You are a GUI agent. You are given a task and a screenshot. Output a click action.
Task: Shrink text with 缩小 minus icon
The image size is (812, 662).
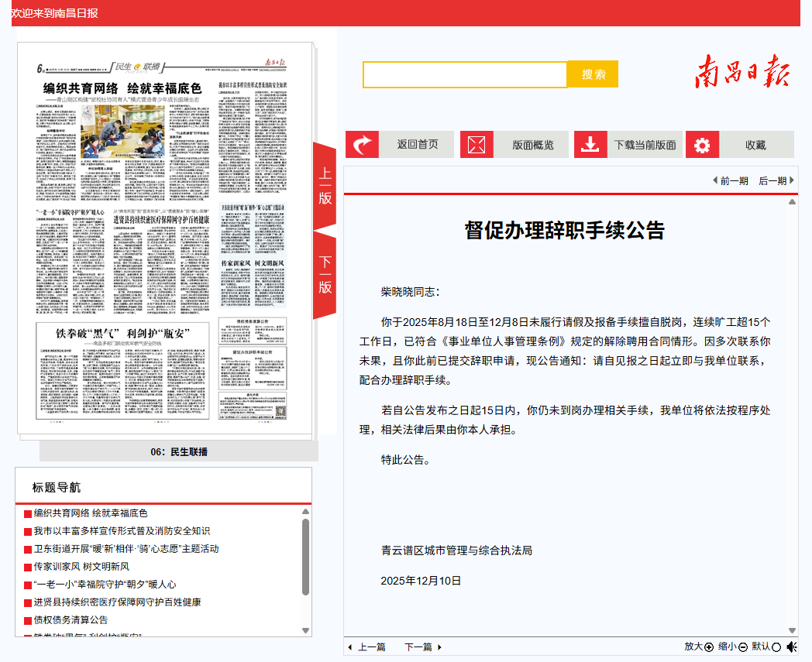pyautogui.click(x=742, y=647)
